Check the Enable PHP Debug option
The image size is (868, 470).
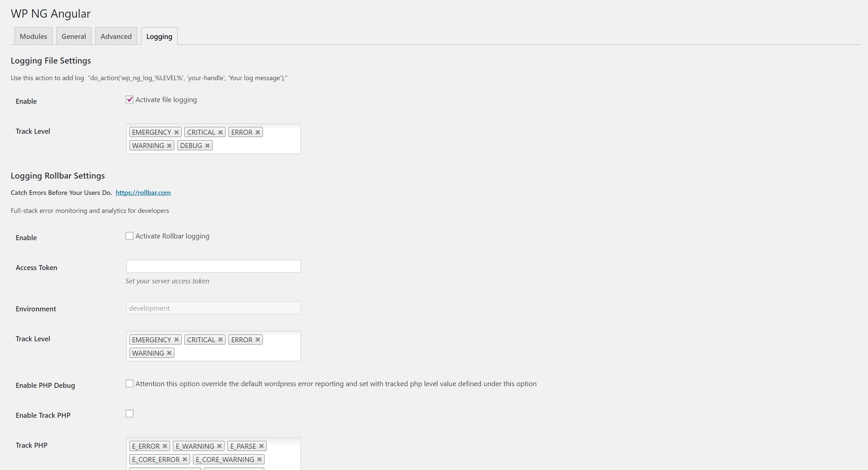point(130,384)
